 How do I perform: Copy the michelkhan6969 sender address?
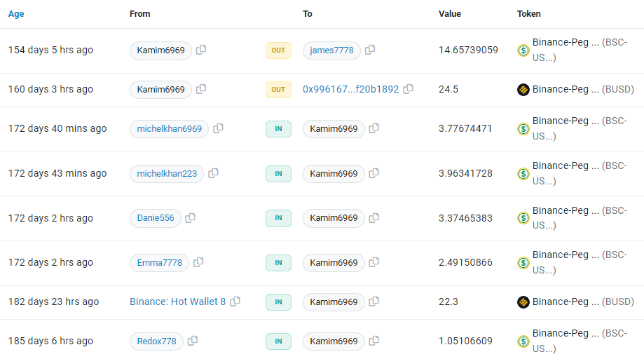coord(218,128)
